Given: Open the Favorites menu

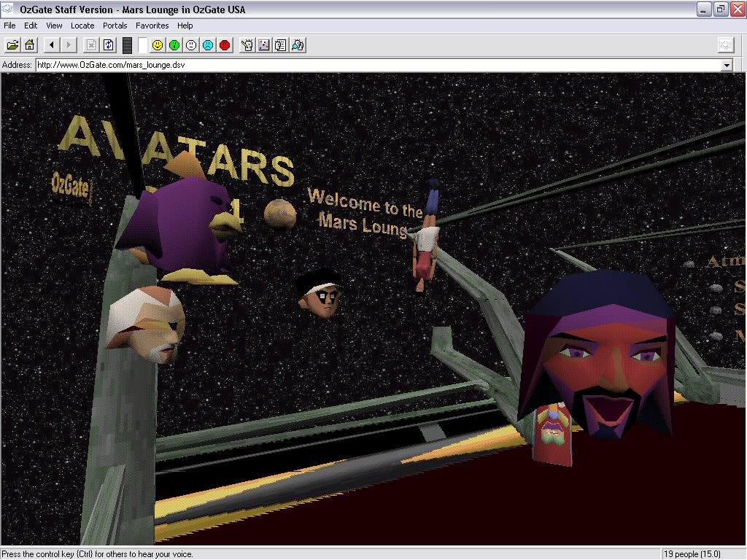Looking at the screenshot, I should pyautogui.click(x=152, y=26).
